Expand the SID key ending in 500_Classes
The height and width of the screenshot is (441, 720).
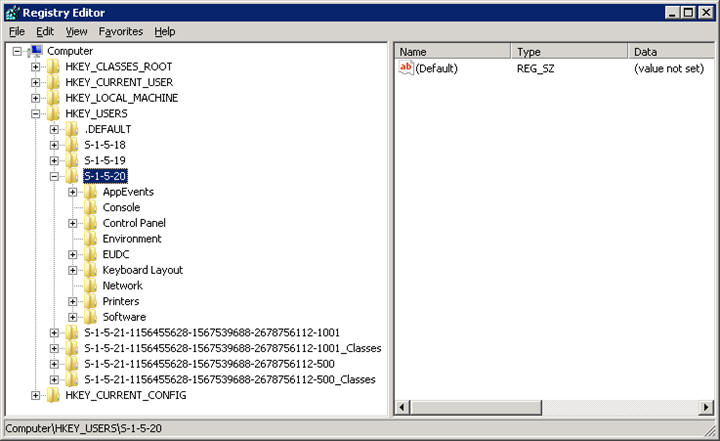(x=54, y=379)
